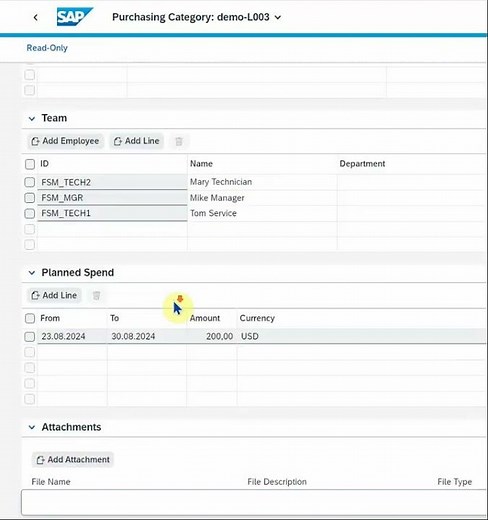Click the Mary Technician name cell
The height and width of the screenshot is (520, 488).
pos(262,182)
